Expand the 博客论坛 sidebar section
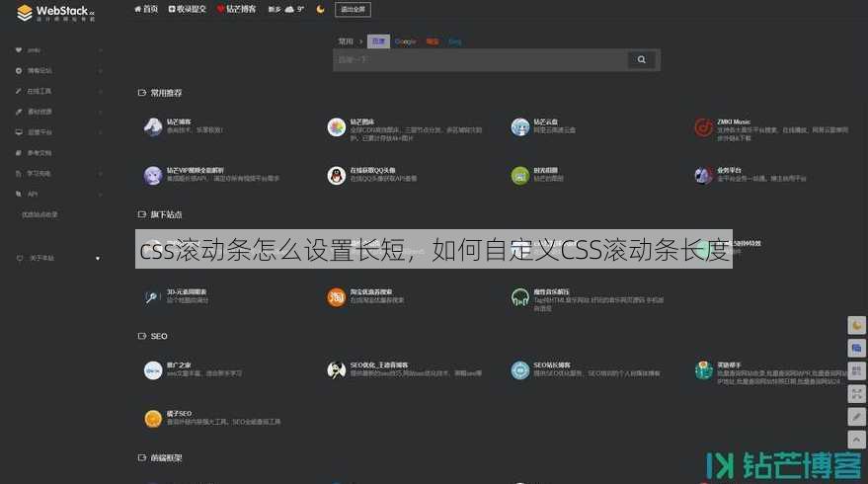This screenshot has width=868, height=484. click(100, 71)
